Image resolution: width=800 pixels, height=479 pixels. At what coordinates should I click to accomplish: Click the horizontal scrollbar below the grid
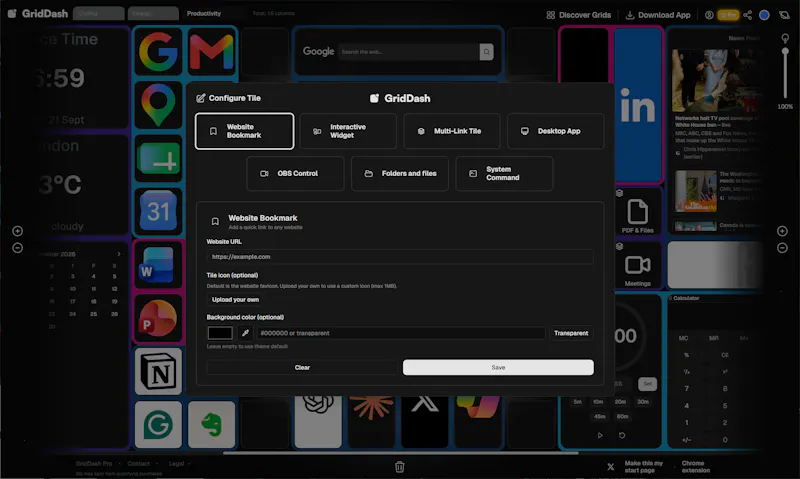400,452
